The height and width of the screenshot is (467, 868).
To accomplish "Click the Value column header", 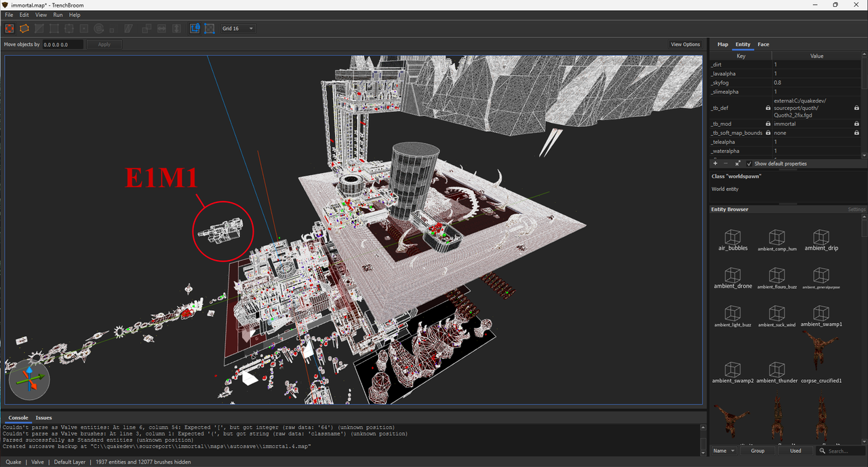I will 816,56.
